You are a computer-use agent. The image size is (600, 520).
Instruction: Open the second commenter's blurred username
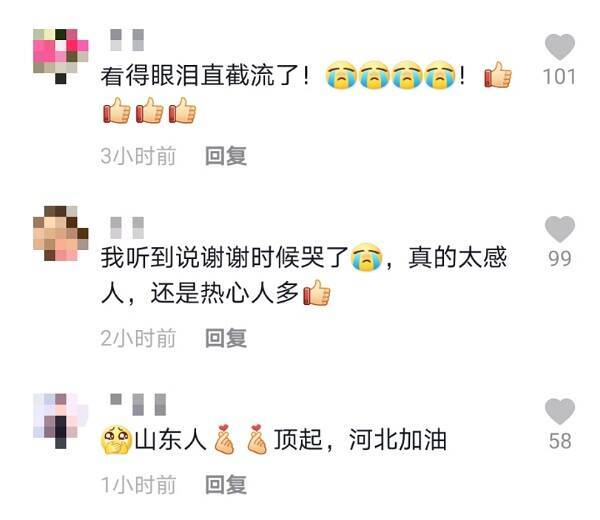click(x=127, y=228)
